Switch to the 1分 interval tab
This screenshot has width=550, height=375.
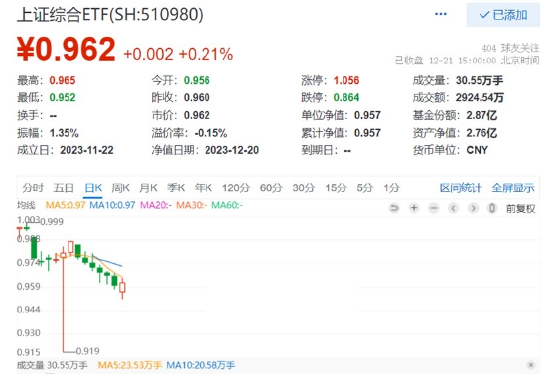(391, 188)
